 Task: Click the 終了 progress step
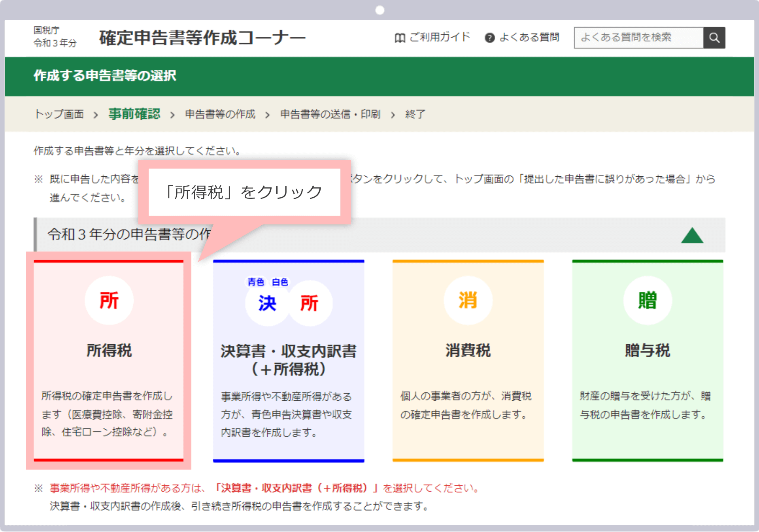coord(414,114)
